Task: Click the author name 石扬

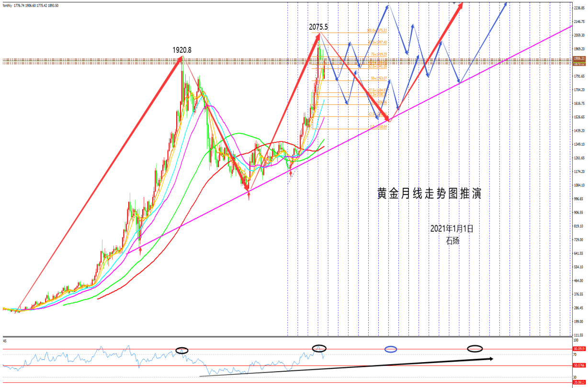Action: (x=452, y=241)
